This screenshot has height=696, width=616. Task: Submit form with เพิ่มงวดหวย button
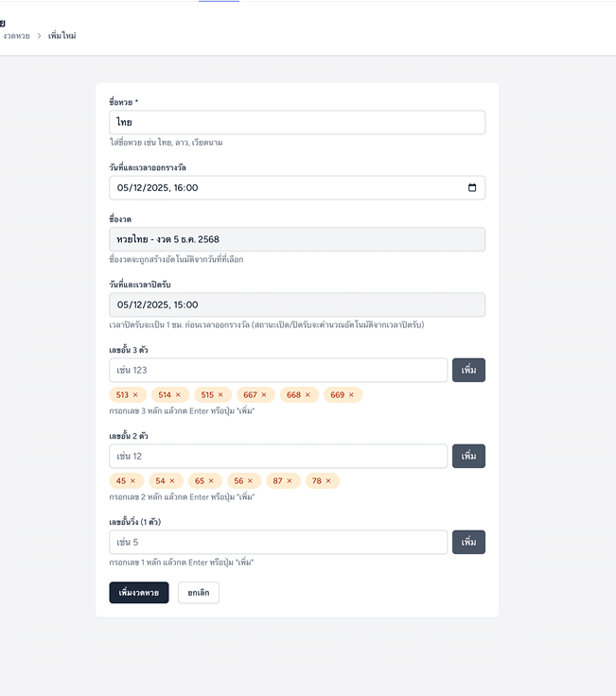click(x=139, y=592)
